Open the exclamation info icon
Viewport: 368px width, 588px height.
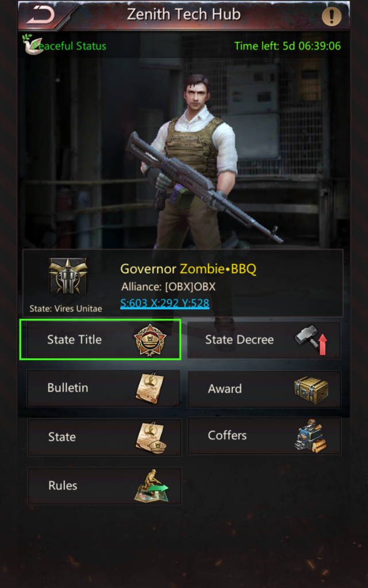pyautogui.click(x=332, y=17)
